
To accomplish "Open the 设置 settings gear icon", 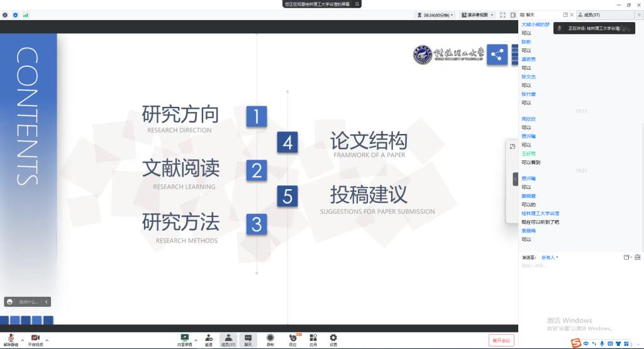I will coord(333,338).
